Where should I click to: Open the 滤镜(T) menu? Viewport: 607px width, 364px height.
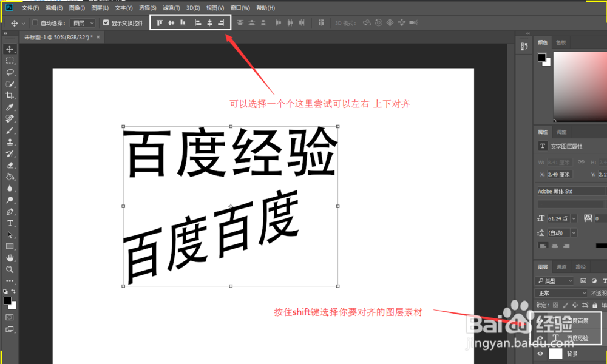171,8
